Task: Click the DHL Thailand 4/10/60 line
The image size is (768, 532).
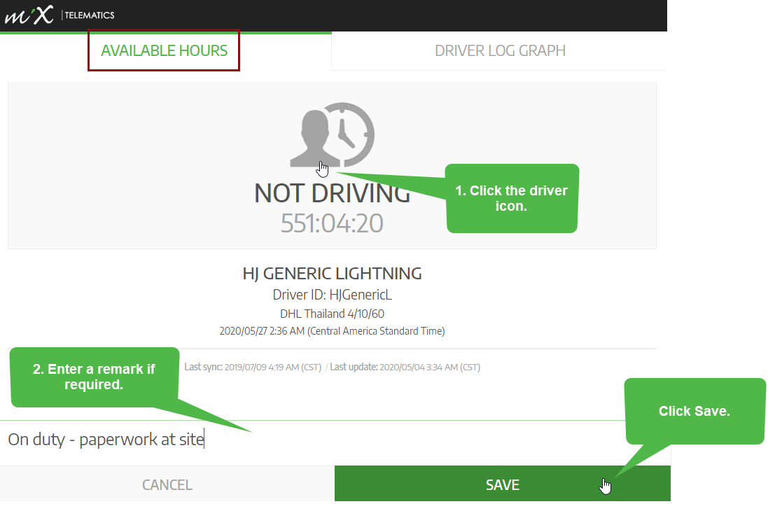Action: coord(332,314)
